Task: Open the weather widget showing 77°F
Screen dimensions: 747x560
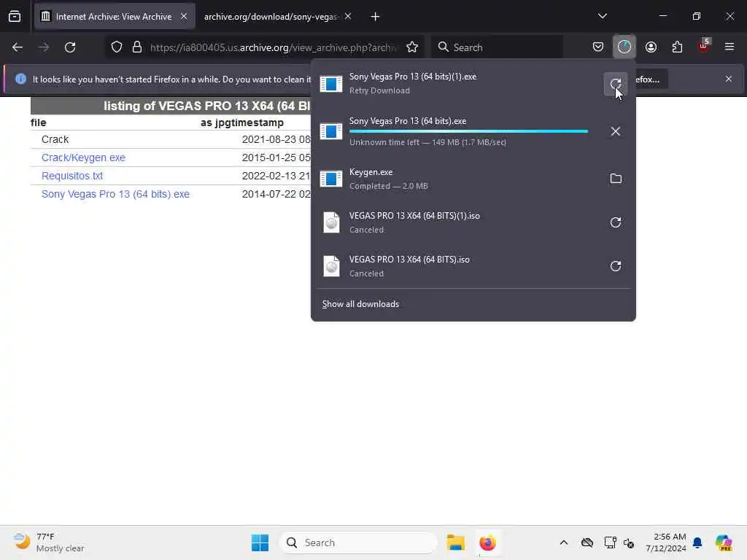Action: [x=49, y=542]
